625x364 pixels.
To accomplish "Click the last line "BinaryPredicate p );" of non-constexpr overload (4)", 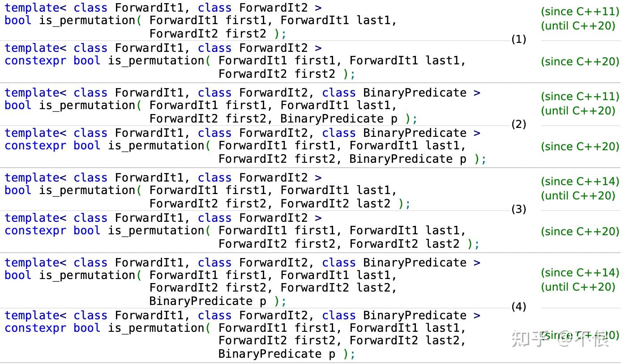I will (218, 301).
